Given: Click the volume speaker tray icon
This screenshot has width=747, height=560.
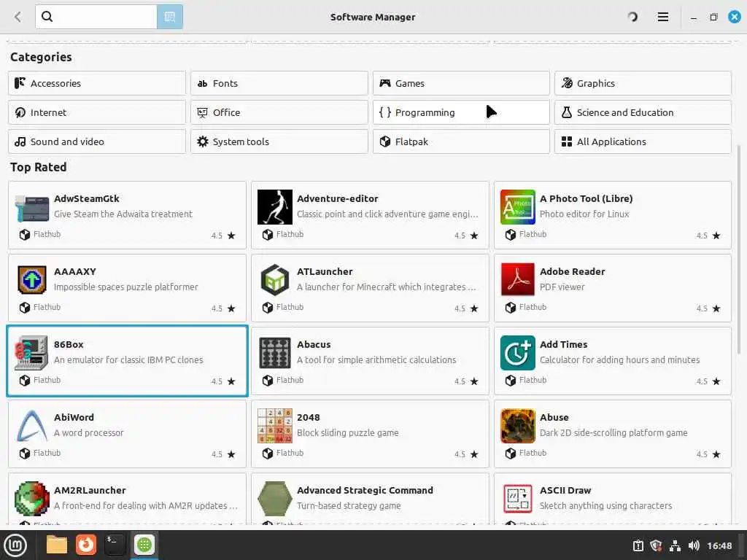Looking at the screenshot, I should pyautogui.click(x=694, y=545).
